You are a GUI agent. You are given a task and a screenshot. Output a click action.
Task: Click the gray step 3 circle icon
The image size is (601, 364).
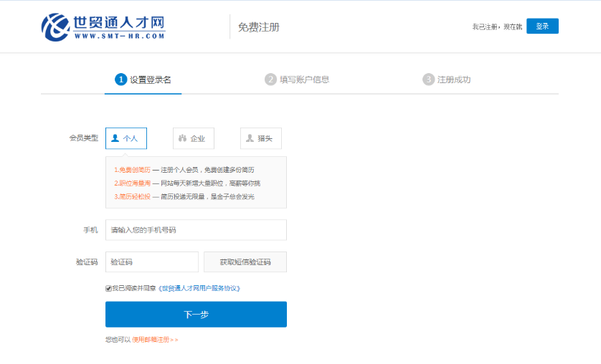click(x=428, y=80)
